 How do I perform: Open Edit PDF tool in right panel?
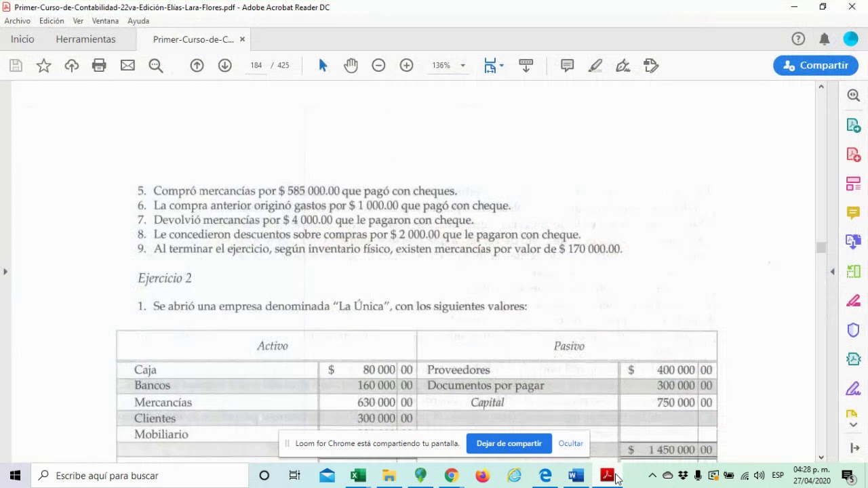click(854, 184)
